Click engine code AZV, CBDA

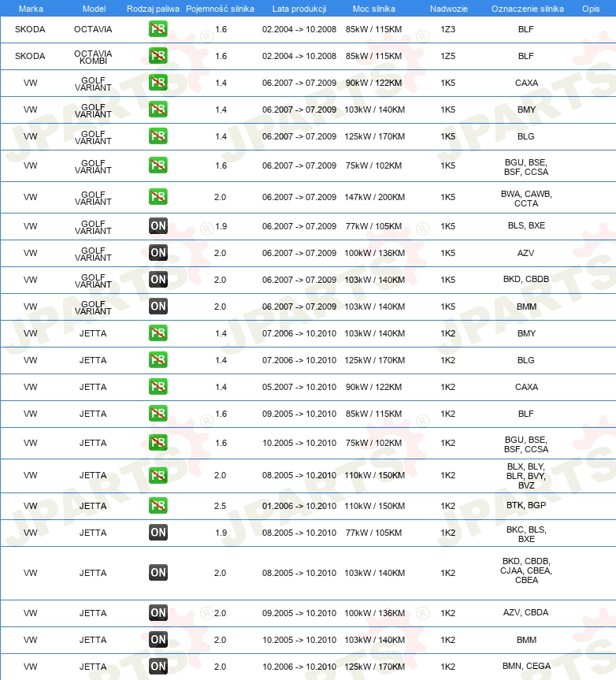tap(525, 612)
